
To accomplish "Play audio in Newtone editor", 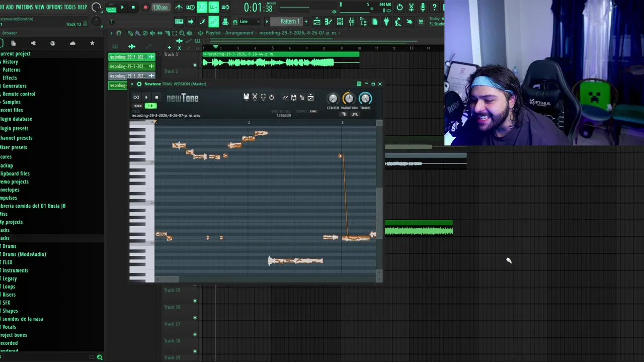I will point(146,98).
